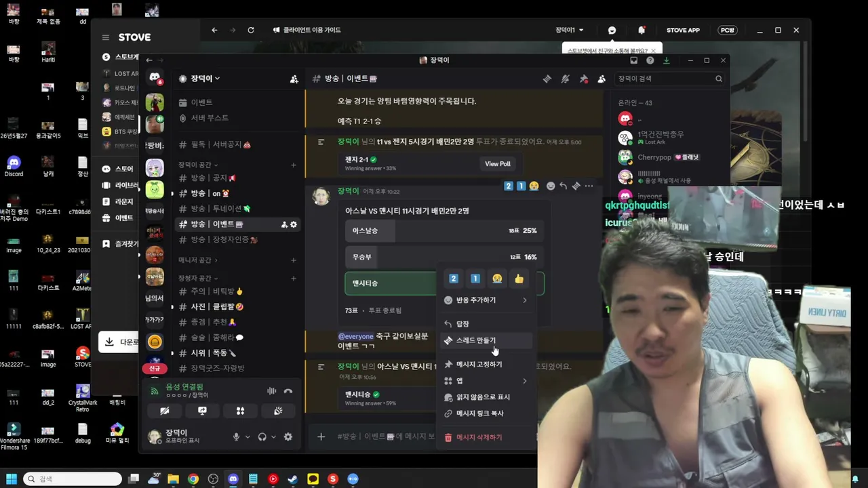Click invite icon on 방송 | 이벤트 channel
This screenshot has width=868, height=488.
pos(284,224)
